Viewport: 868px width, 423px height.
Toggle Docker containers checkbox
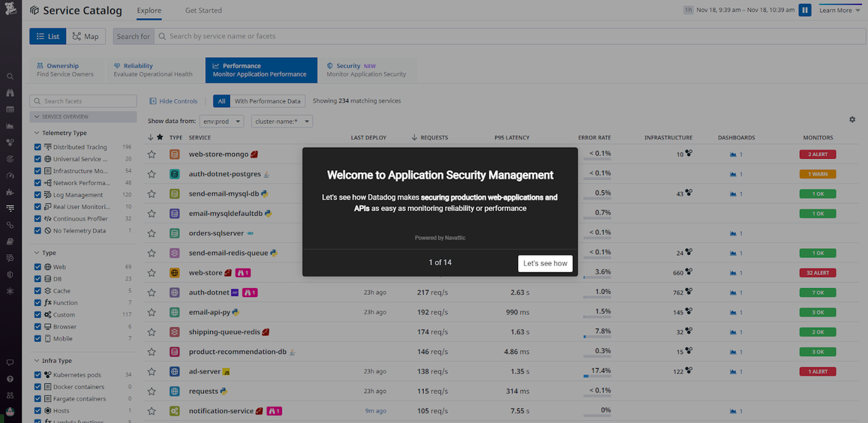(x=38, y=387)
